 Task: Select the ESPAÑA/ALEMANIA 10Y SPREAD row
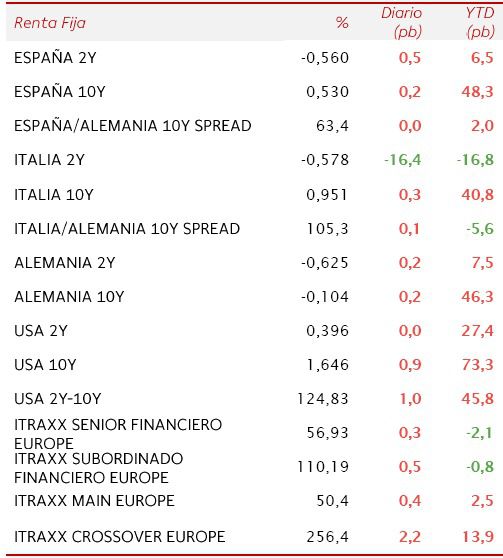(251, 126)
